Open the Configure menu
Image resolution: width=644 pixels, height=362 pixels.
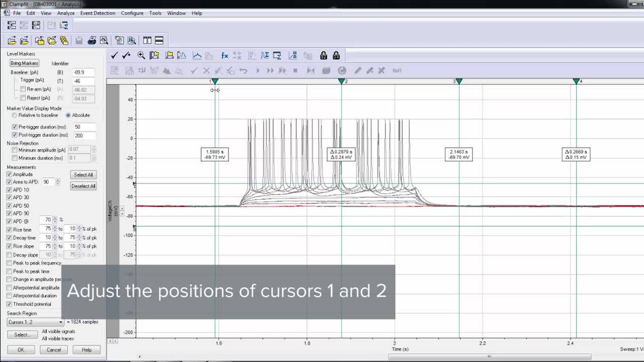pos(132,13)
